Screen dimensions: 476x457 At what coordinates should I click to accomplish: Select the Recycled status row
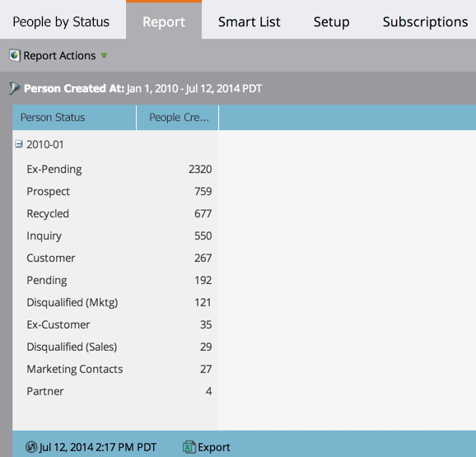point(115,213)
